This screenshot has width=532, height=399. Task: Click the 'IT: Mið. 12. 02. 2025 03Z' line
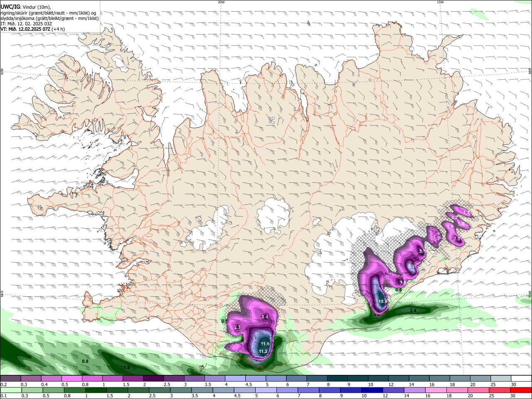tap(27, 24)
